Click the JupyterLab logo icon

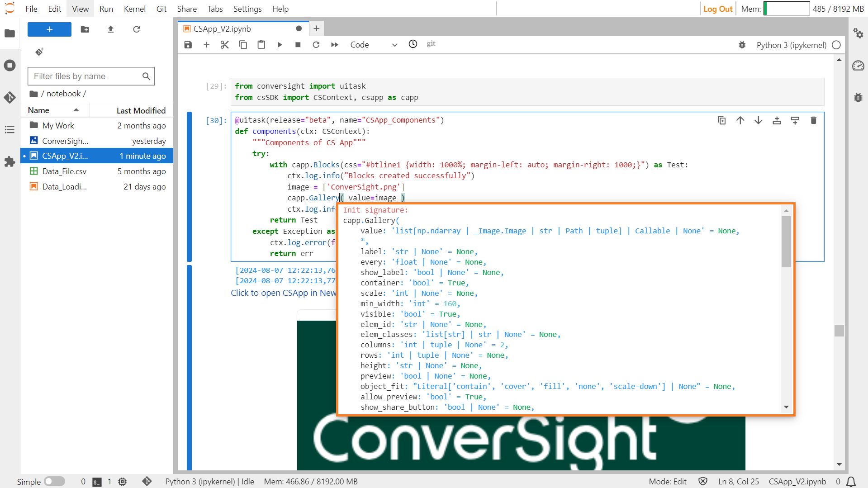click(9, 8)
